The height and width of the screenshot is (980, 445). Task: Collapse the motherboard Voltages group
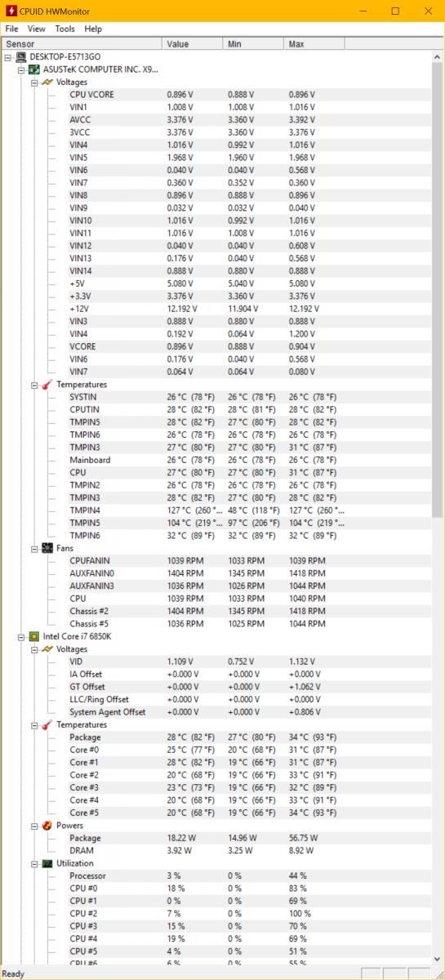34,82
